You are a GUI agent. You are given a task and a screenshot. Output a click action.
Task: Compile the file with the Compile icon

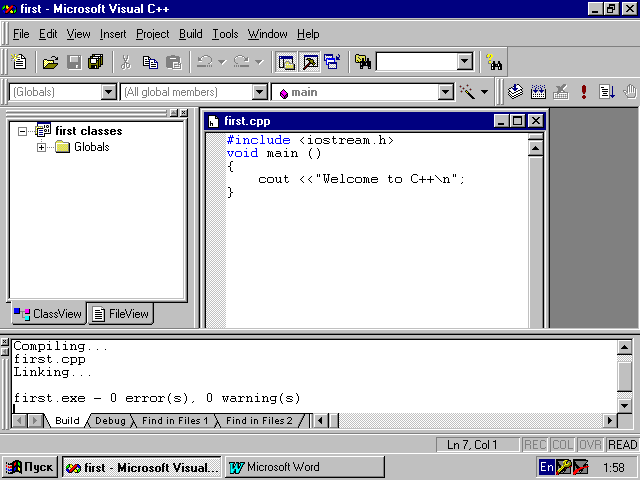click(x=516, y=91)
